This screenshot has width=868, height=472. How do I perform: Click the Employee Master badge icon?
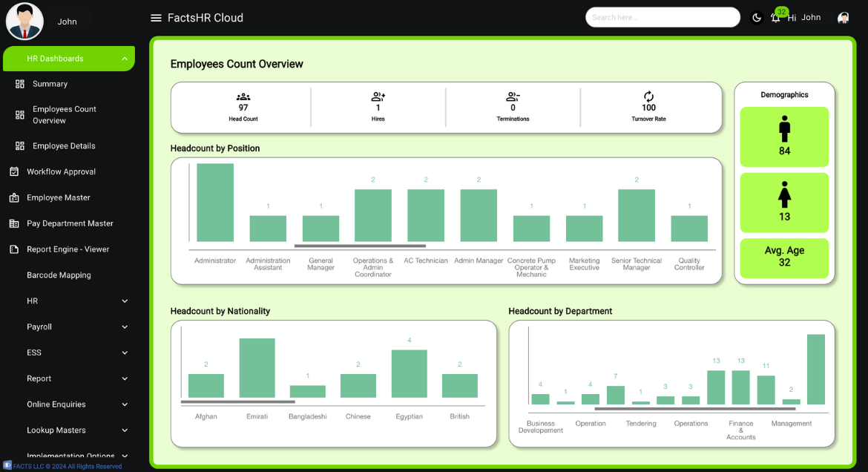[14, 197]
